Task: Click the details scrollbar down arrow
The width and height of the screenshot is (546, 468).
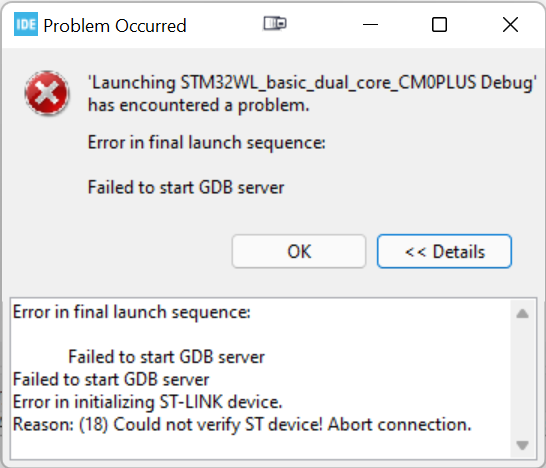Action: [522, 445]
